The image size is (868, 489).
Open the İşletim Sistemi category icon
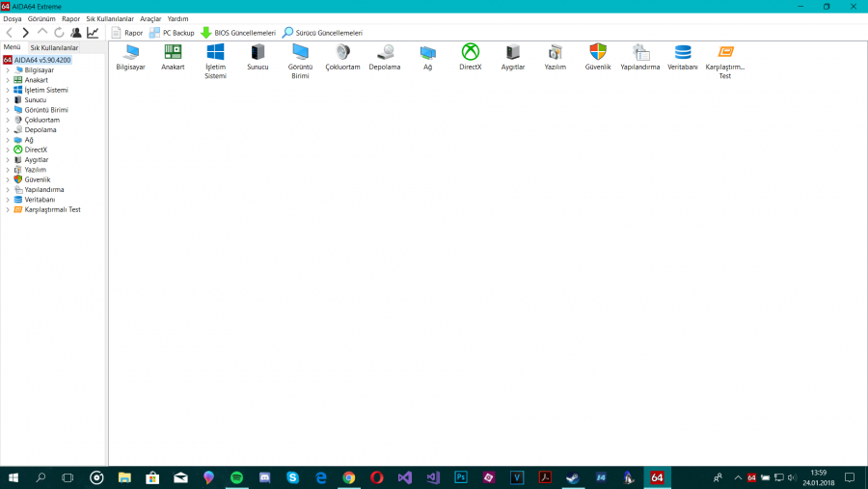tap(215, 53)
